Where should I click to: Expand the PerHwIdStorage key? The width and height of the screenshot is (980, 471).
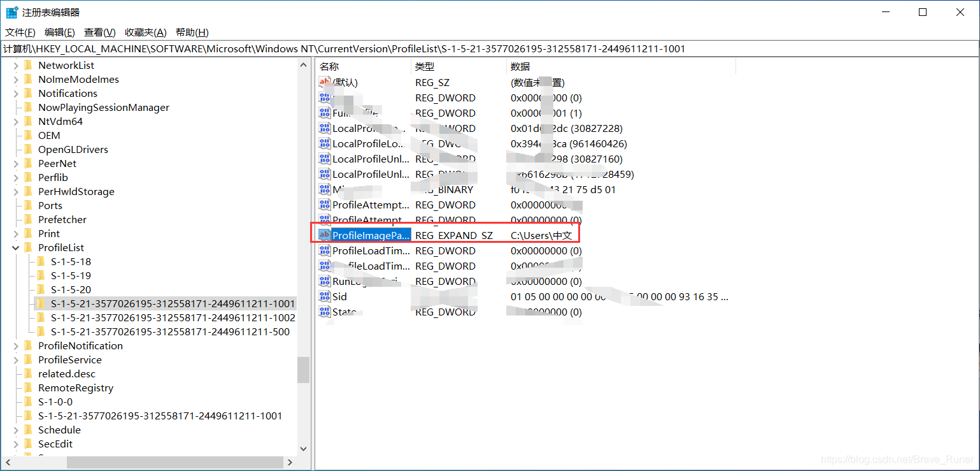16,191
